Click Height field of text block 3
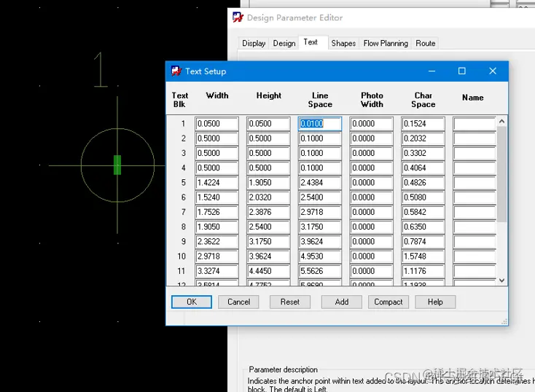This screenshot has height=392, width=535. [268, 153]
